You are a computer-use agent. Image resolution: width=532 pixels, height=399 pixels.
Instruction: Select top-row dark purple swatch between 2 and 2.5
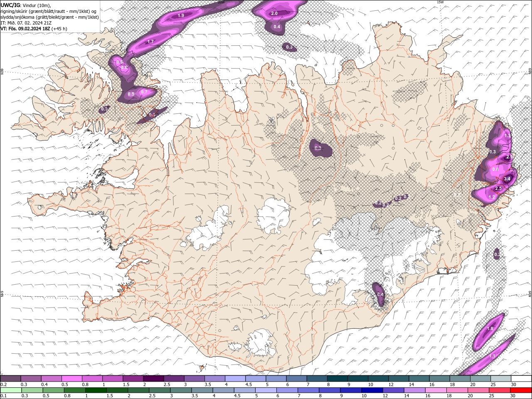point(153,379)
